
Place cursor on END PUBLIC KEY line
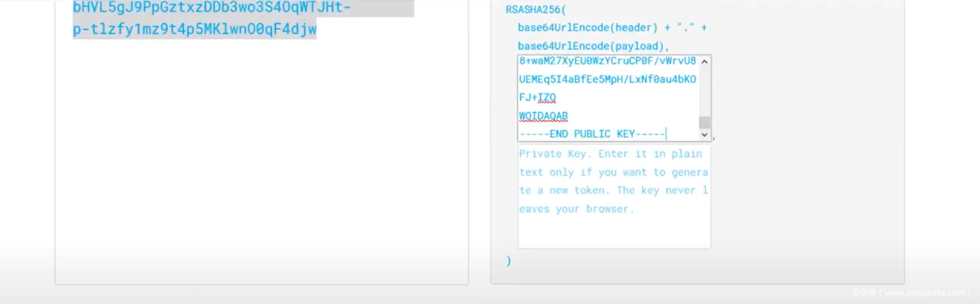click(592, 134)
